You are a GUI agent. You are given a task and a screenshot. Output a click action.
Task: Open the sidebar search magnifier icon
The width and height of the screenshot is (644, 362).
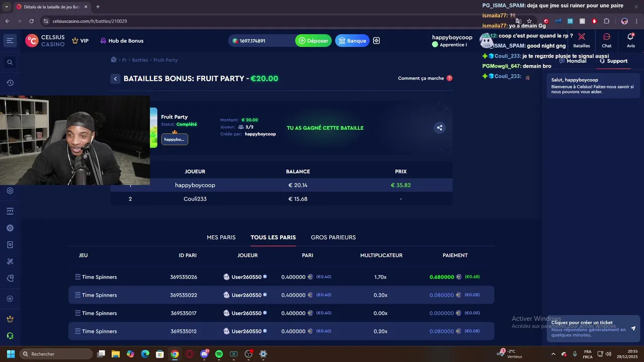(x=10, y=62)
